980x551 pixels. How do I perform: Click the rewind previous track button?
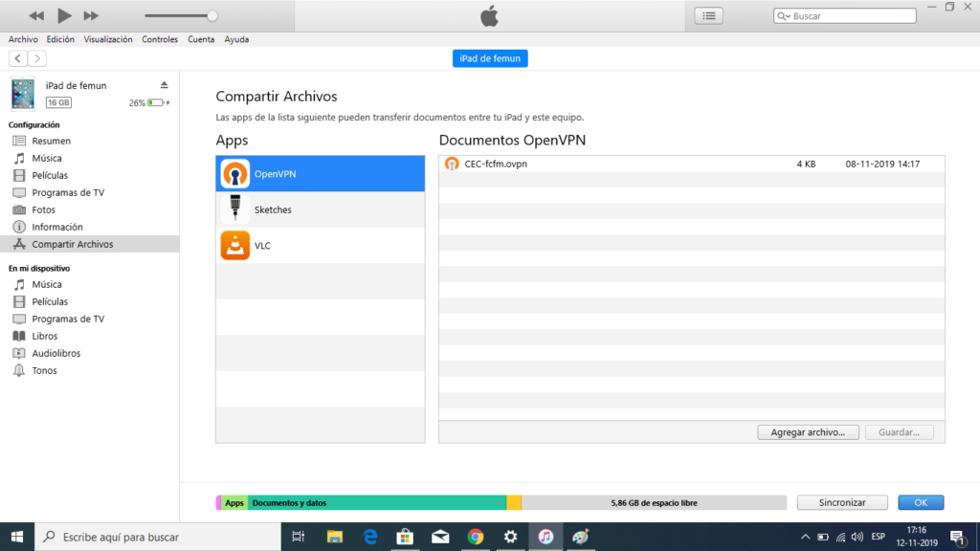coord(36,15)
